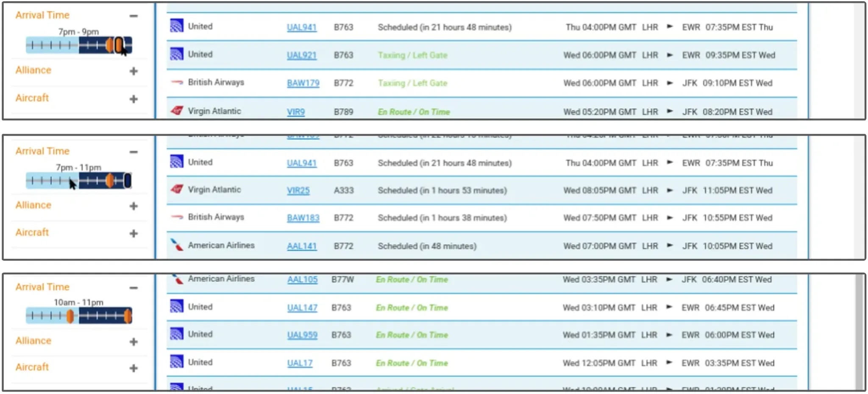Click 'Scheduled (in 1 hours 38 minutes)' status

pos(442,218)
